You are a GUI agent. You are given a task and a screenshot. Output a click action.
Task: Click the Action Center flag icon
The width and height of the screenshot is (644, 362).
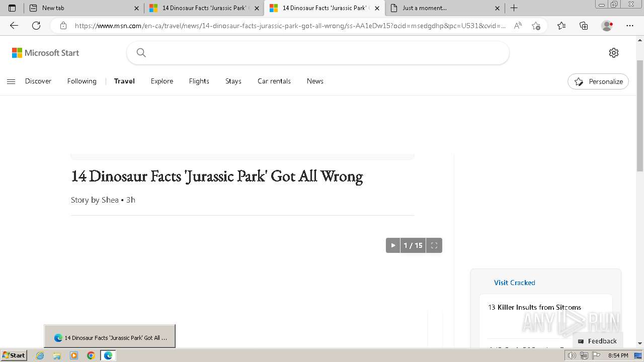(595, 355)
